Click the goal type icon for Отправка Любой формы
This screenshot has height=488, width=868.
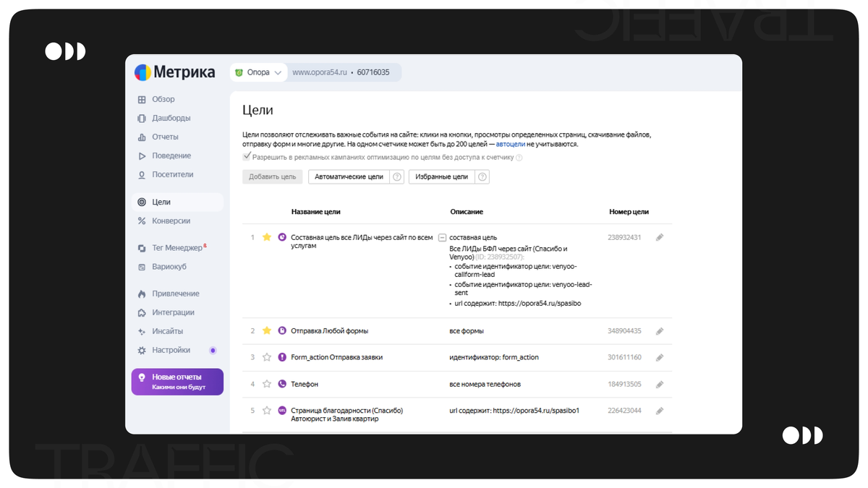coord(283,330)
